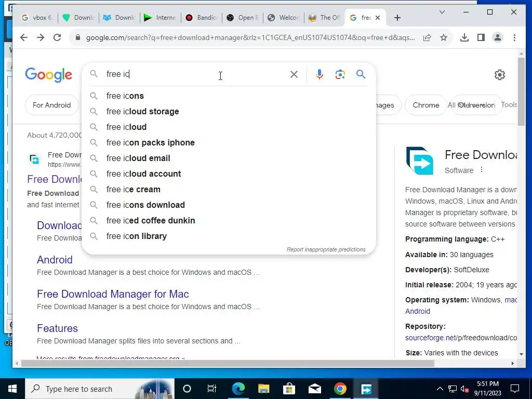Select the exact 'free icloud' suggestion

pyautogui.click(x=229, y=127)
